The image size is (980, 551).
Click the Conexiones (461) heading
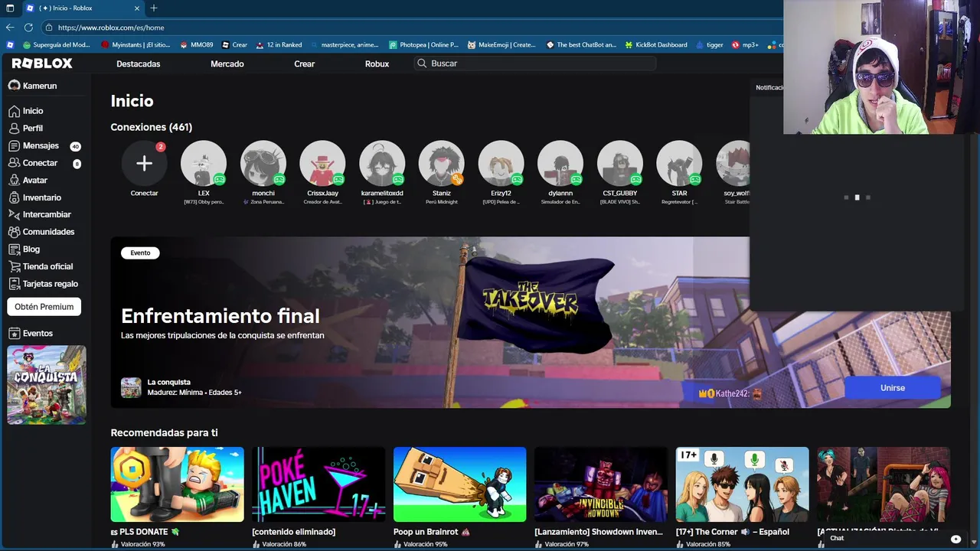pos(152,127)
